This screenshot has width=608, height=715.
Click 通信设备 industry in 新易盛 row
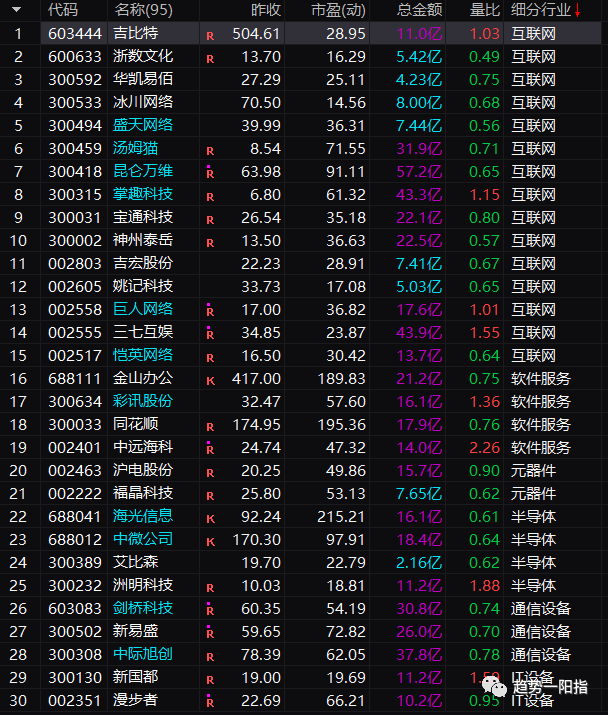click(x=541, y=632)
